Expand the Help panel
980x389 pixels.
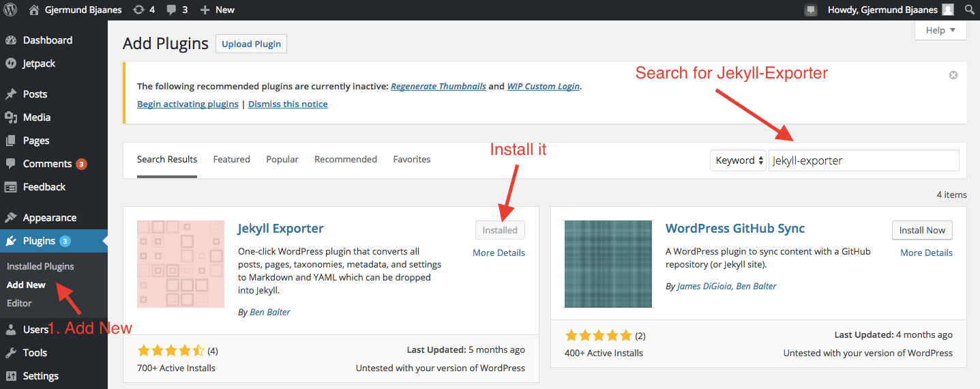pyautogui.click(x=940, y=30)
